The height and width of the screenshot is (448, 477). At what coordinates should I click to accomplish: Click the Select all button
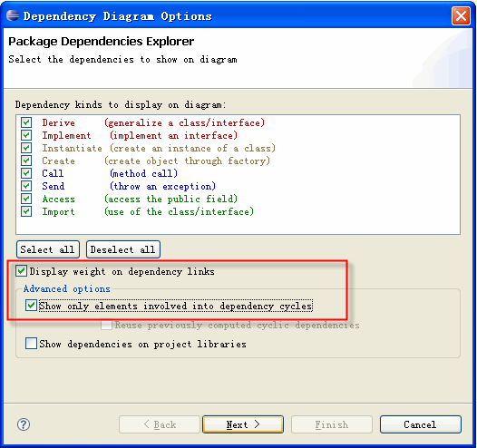point(48,249)
